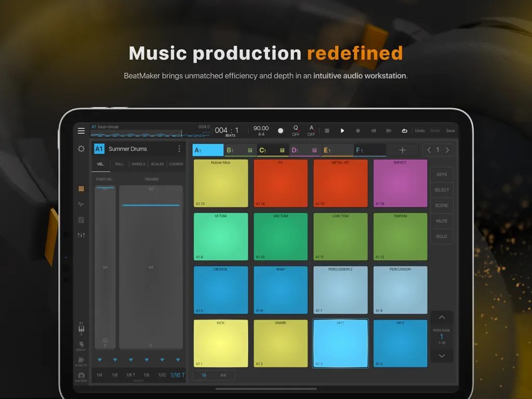Screen dimensions: 532x399
Task: Open the Audio FX panel icon
Action: coord(81,361)
